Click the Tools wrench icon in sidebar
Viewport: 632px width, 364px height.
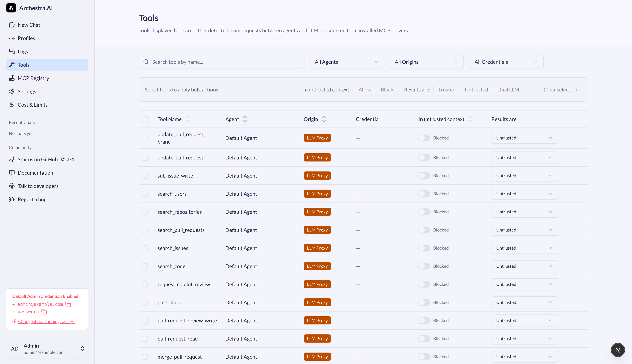click(x=12, y=64)
